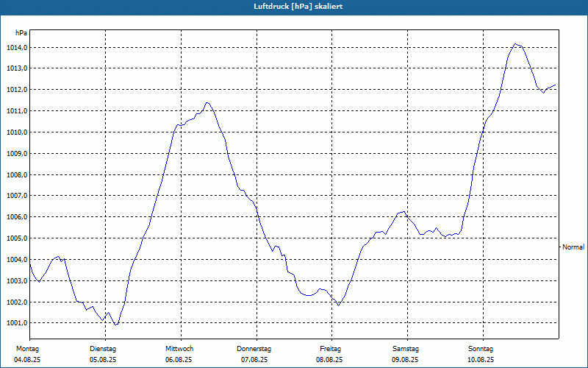The width and height of the screenshot is (588, 368).
Task: Click the lowest curve point near 1001 on Dienstag
Action: click(115, 325)
